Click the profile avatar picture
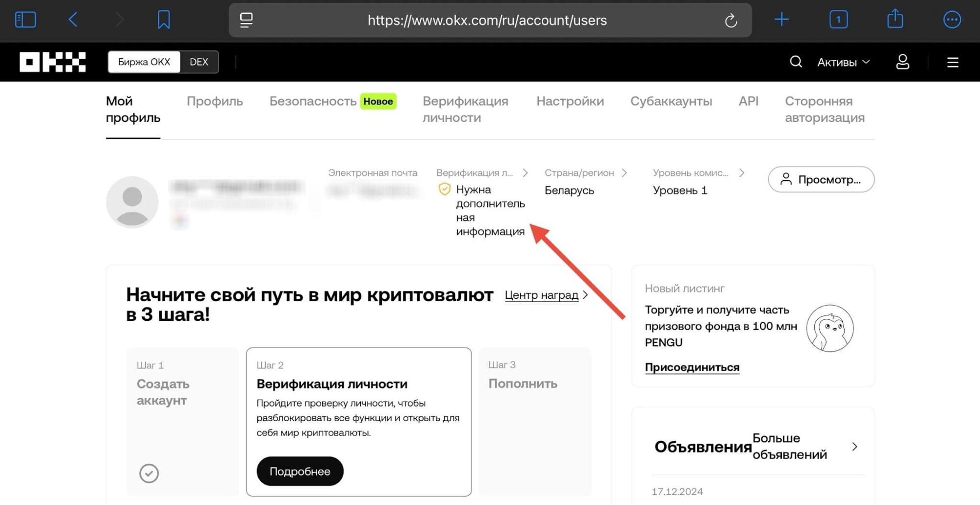Screen dimensions: 980x505 132,202
